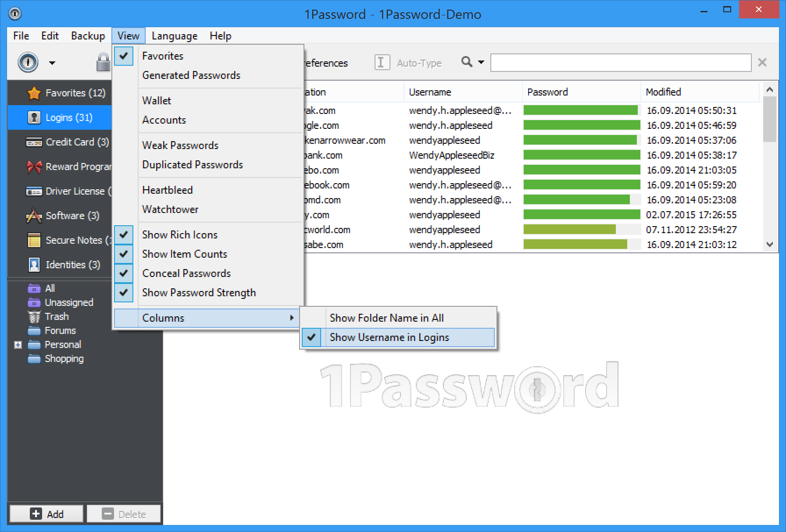Viewport: 786px width, 532px height.
Task: Click the 1Password logo toolbar button
Action: 28,63
